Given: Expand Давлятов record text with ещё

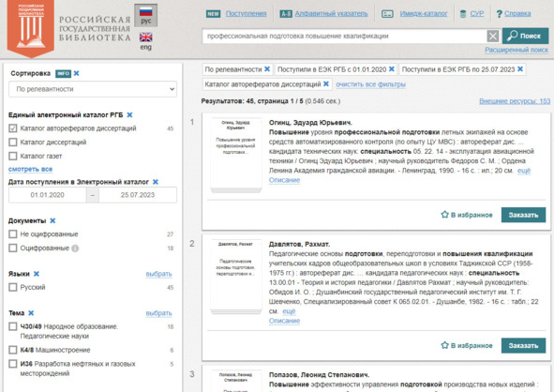Looking at the screenshot, I should 289,311.
